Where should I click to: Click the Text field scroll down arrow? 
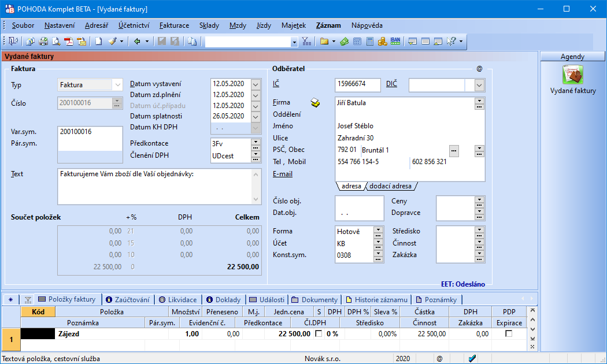pos(256,199)
